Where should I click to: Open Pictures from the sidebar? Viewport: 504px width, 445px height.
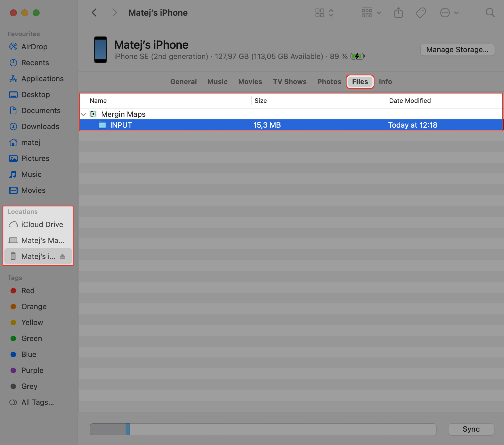pos(35,158)
